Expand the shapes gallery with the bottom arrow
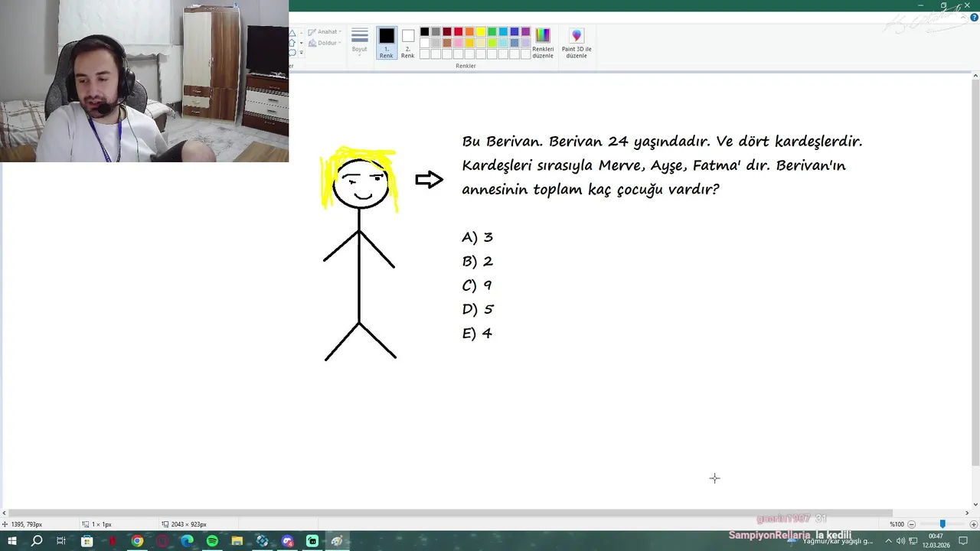Screen dimensions: 980x551 point(302,53)
